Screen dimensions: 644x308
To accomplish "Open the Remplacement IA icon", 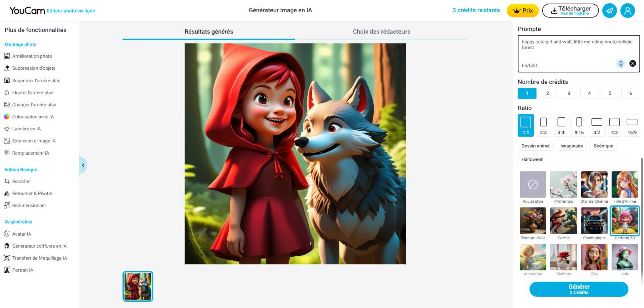I will click(x=7, y=153).
